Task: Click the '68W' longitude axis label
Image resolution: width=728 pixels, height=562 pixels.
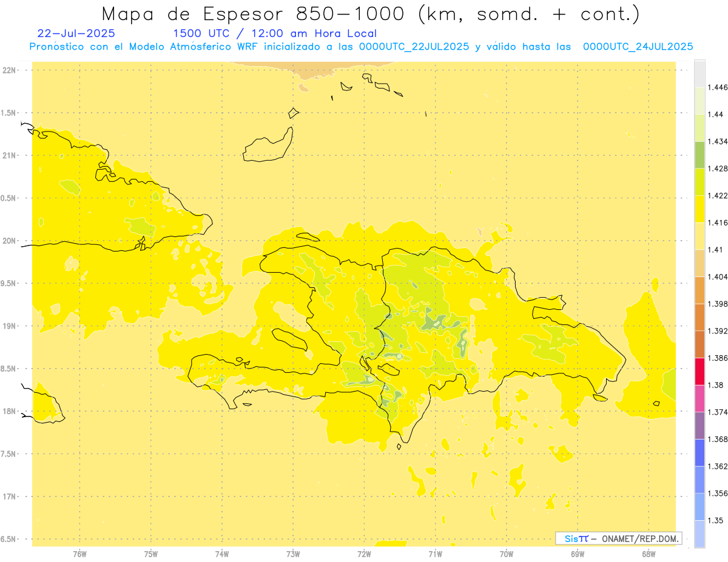Action: click(649, 555)
